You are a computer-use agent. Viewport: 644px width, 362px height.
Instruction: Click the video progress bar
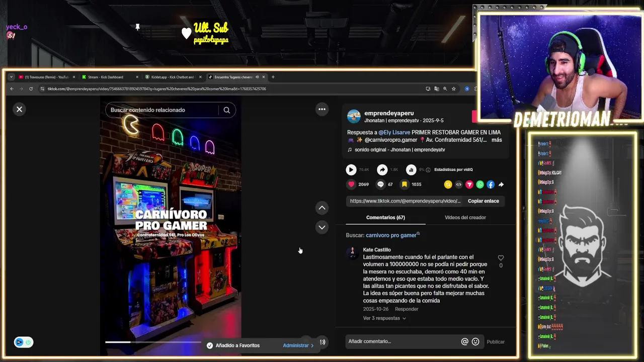point(153,342)
